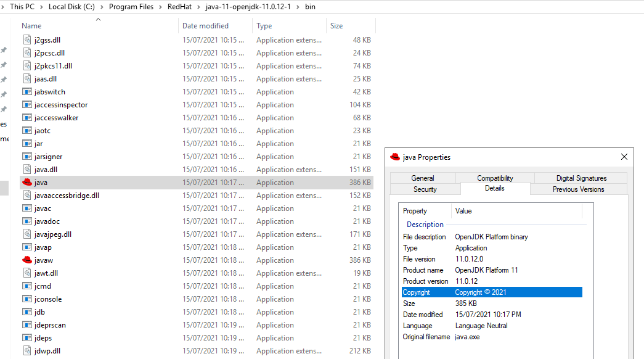Close the java Properties dialog
This screenshot has height=359, width=644.
[624, 157]
